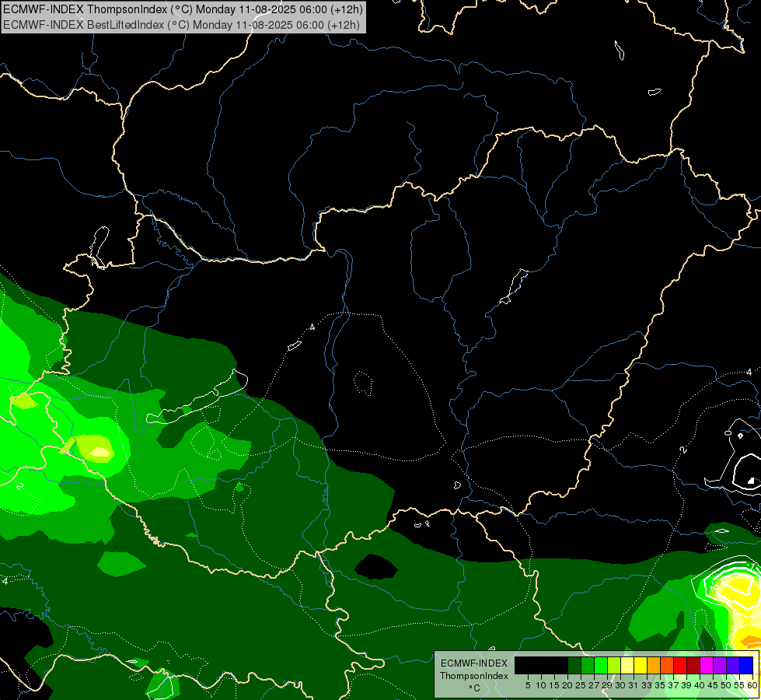Click the BestLiftedIndex title line in the header
Viewport: 761px width, 700px height.
click(x=181, y=24)
